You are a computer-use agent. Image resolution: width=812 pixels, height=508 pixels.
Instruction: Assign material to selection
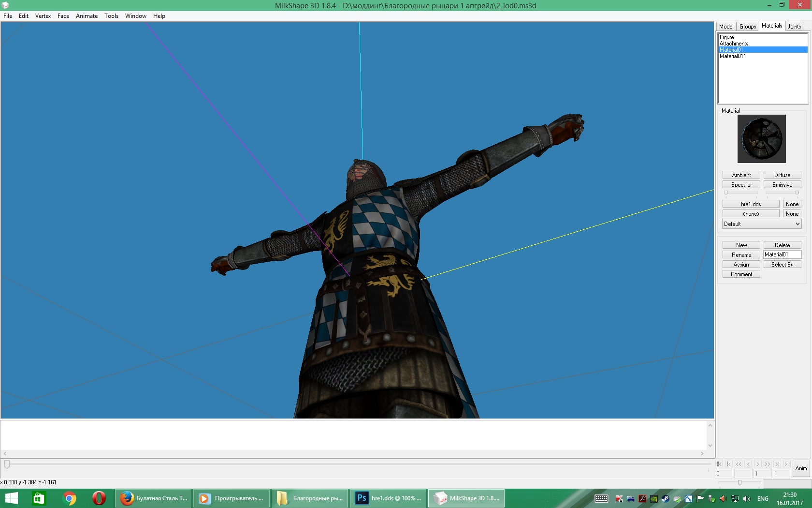pos(741,264)
